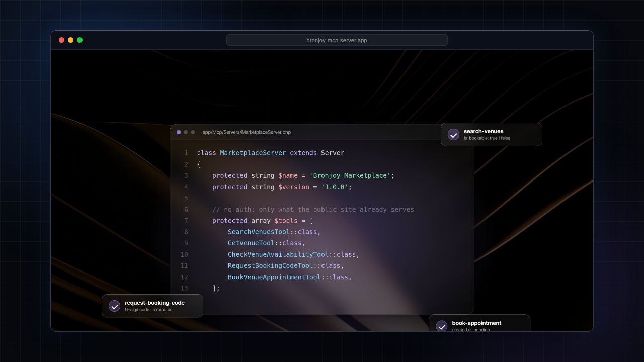Viewport: 644px width, 362px height.
Task: Click the "request-booking-code" card title
Action: coord(154,303)
